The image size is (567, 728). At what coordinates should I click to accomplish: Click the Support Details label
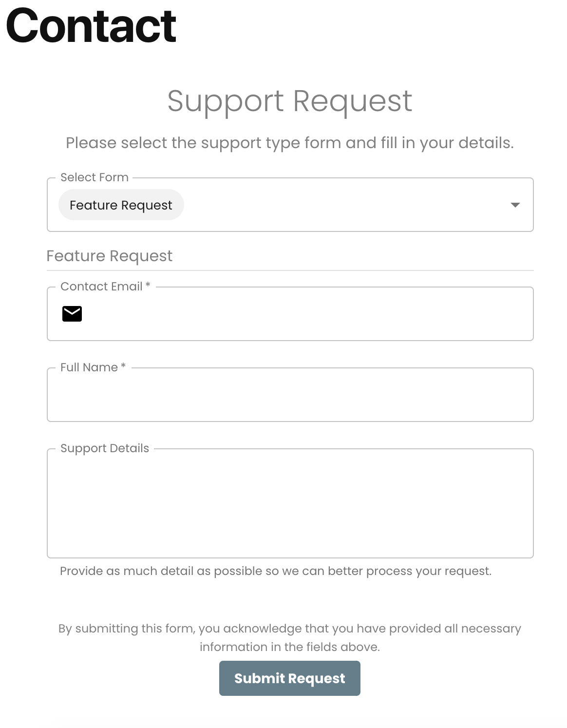pyautogui.click(x=105, y=448)
